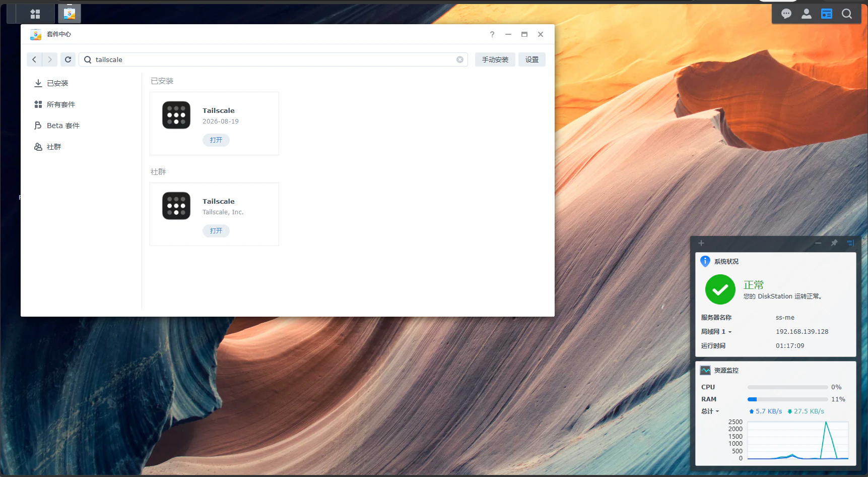This screenshot has width=868, height=477.
Task: Click the IP address 192.168.139.128
Action: pyautogui.click(x=802, y=332)
